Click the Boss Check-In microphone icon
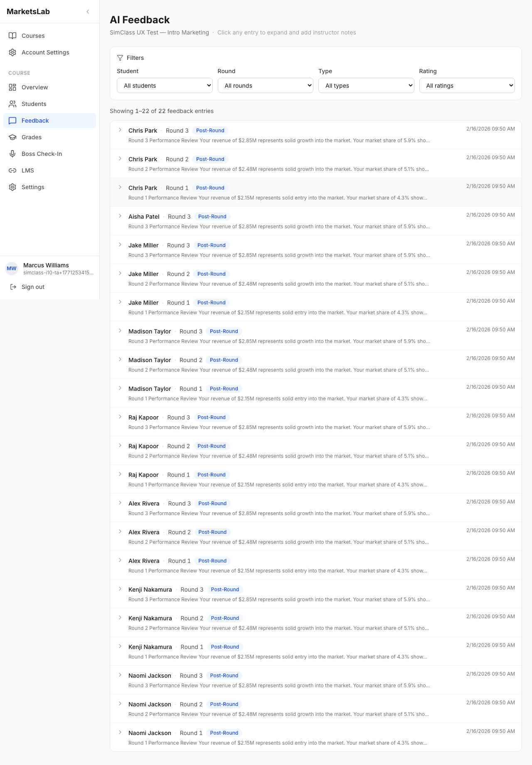The image size is (532, 765). coord(12,154)
